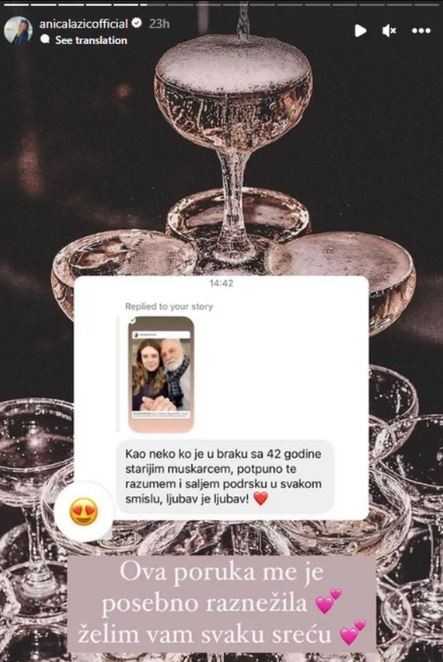Screen dimensions: 443x662
Task: Open the three-dots more options menu
Action: (421, 30)
